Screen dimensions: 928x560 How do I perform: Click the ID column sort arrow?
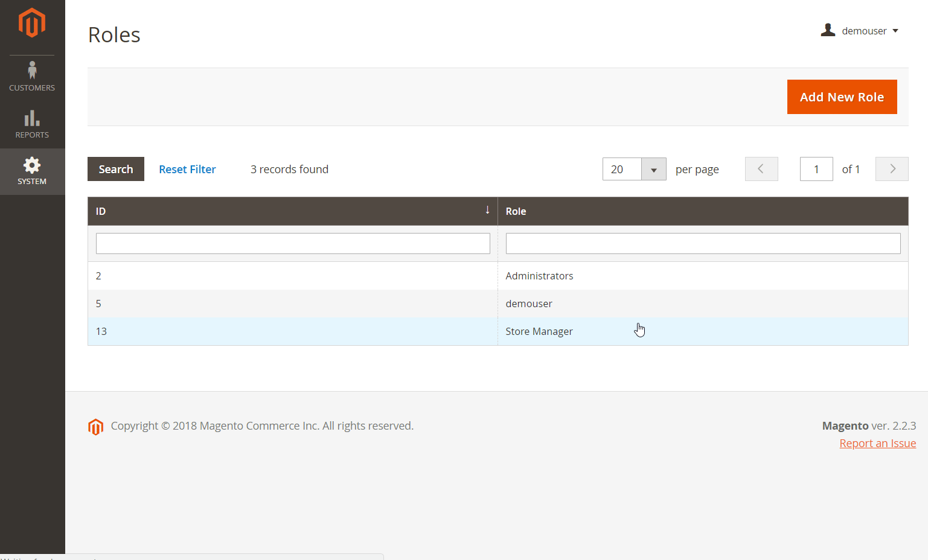(487, 210)
